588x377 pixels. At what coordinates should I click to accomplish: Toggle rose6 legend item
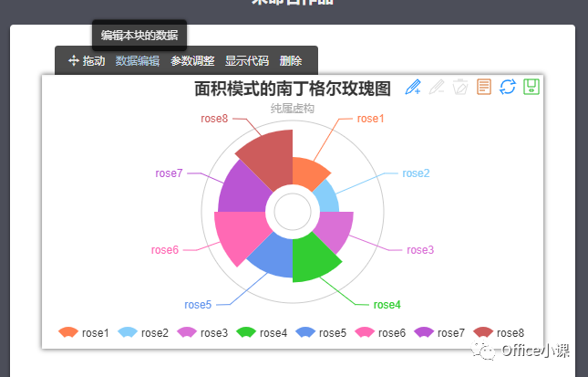[380, 332]
